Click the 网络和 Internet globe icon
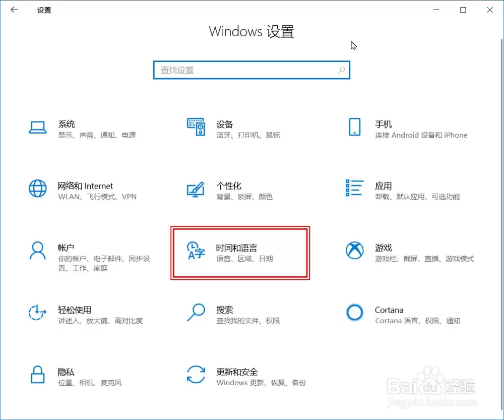504x420 pixels. tap(38, 188)
